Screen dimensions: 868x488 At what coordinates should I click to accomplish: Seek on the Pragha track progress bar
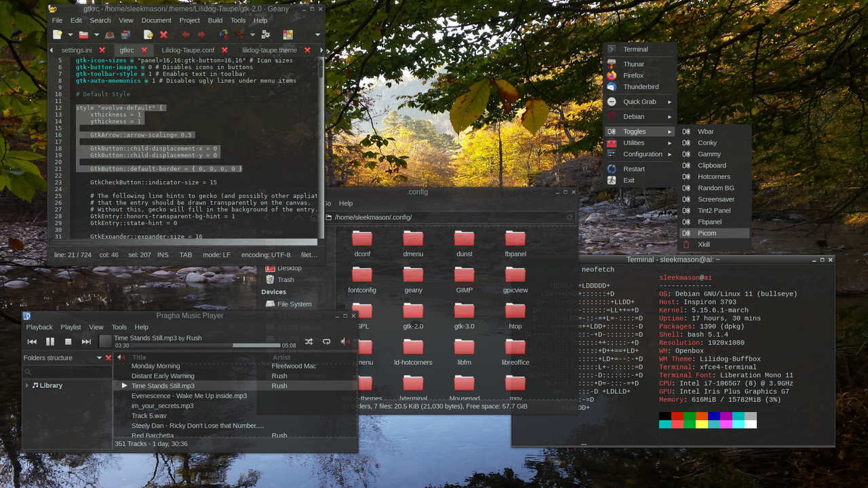pyautogui.click(x=205, y=346)
